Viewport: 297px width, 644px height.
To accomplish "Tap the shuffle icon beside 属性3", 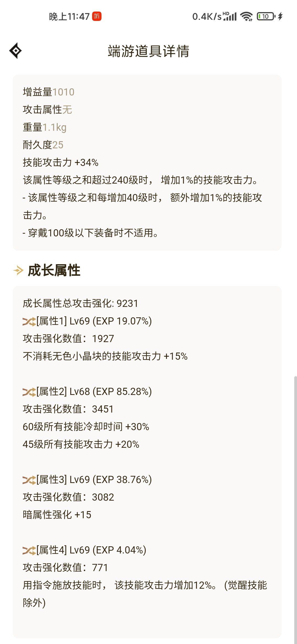I will (x=29, y=480).
